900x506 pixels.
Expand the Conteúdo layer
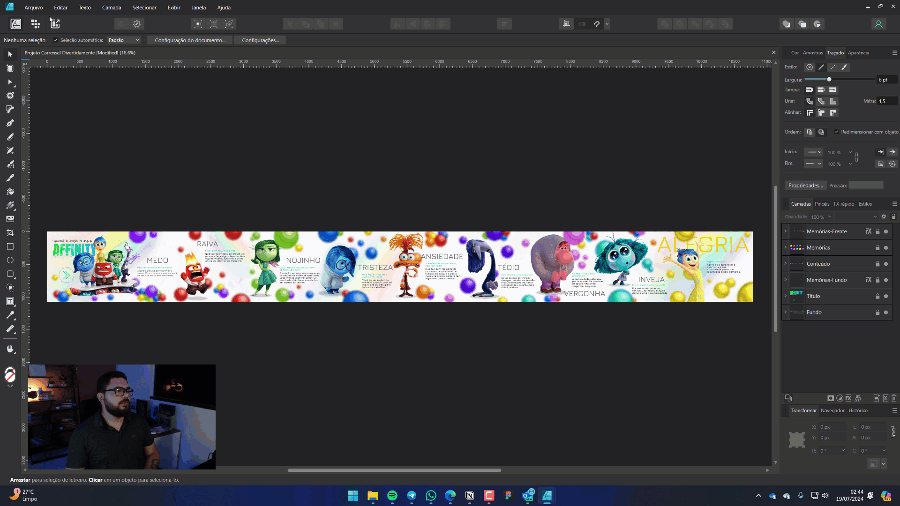coord(786,264)
